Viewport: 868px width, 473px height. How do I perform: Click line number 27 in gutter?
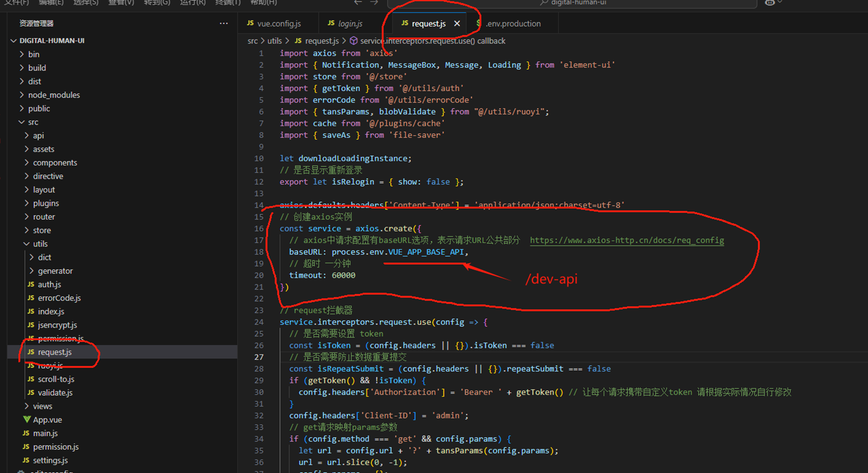(x=259, y=357)
